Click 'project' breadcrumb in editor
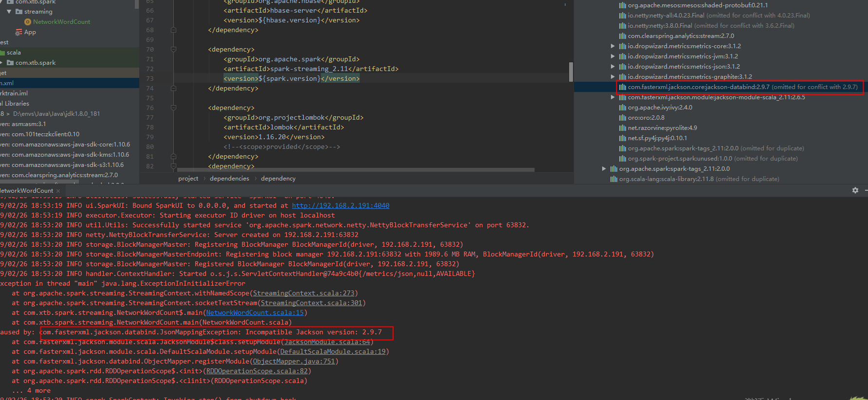Image resolution: width=868 pixels, height=400 pixels. tap(188, 179)
